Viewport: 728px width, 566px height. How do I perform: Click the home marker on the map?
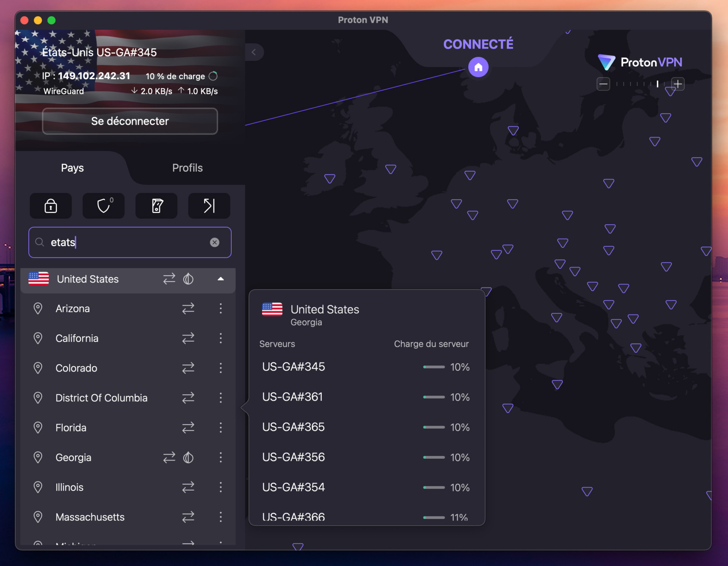[x=479, y=67]
